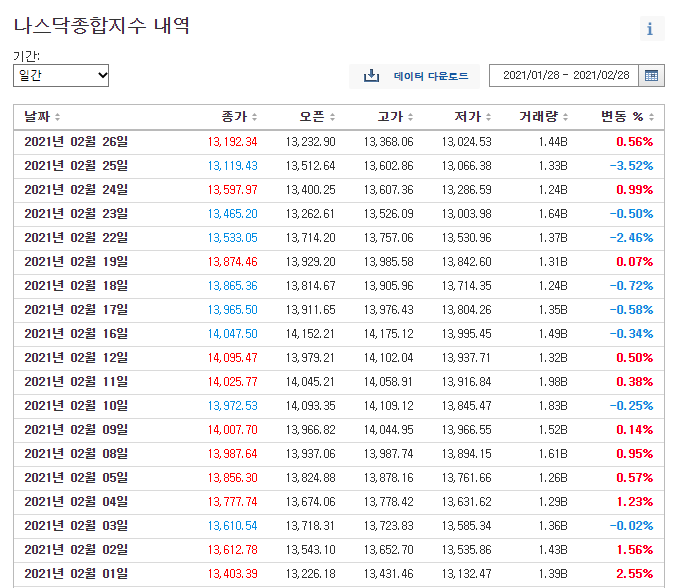Viewport: 673px width, 588px height.
Task: Select closing price 14,007.70
Action: pyautogui.click(x=233, y=430)
